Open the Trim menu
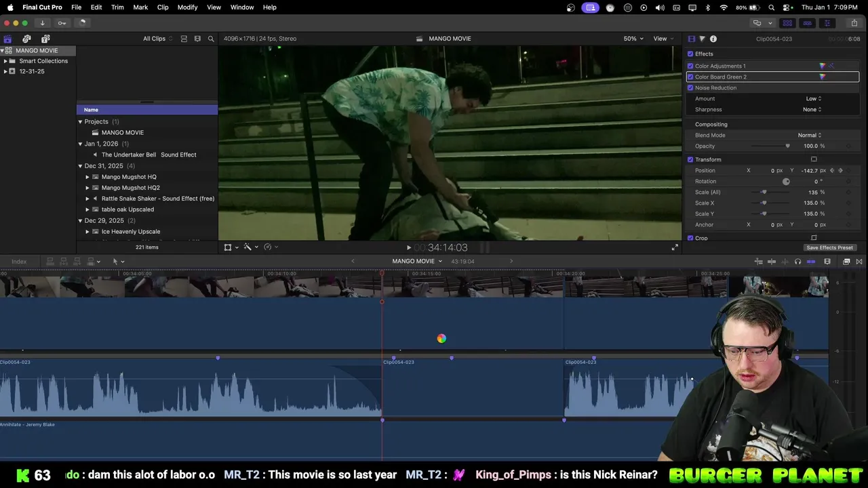Viewport: 868px width, 488px height. tap(117, 7)
